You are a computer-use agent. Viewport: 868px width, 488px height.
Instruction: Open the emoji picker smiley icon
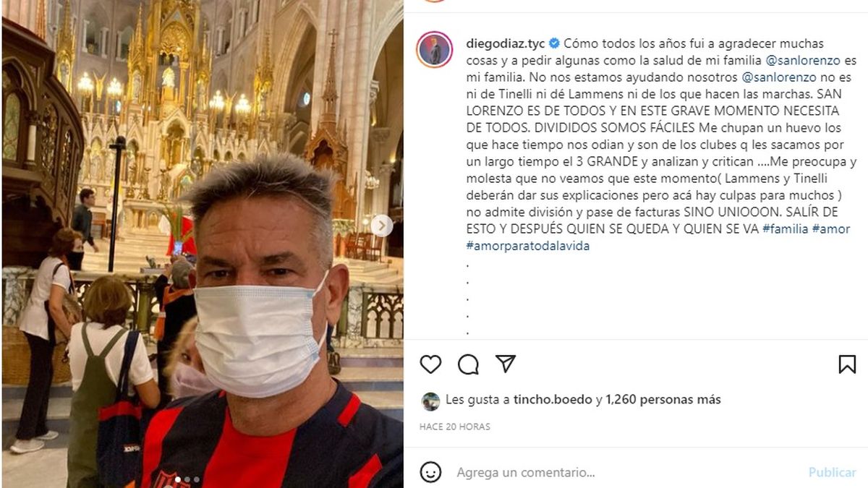click(x=430, y=472)
